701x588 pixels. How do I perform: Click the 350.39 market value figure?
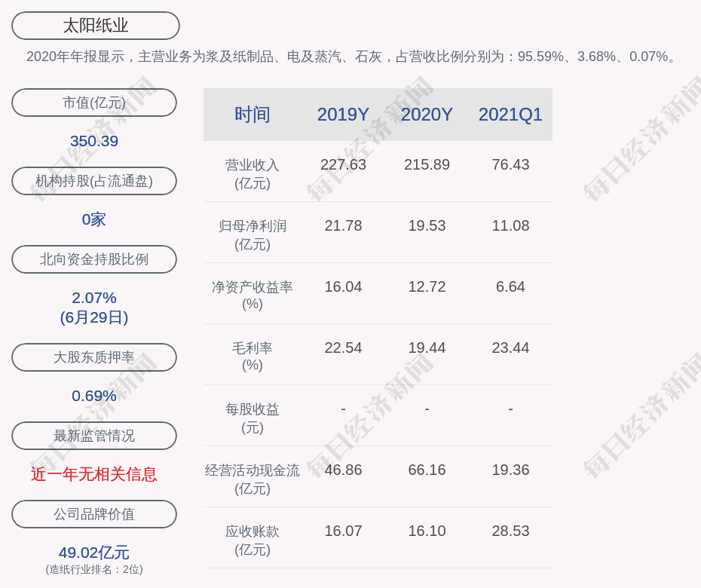(94, 141)
